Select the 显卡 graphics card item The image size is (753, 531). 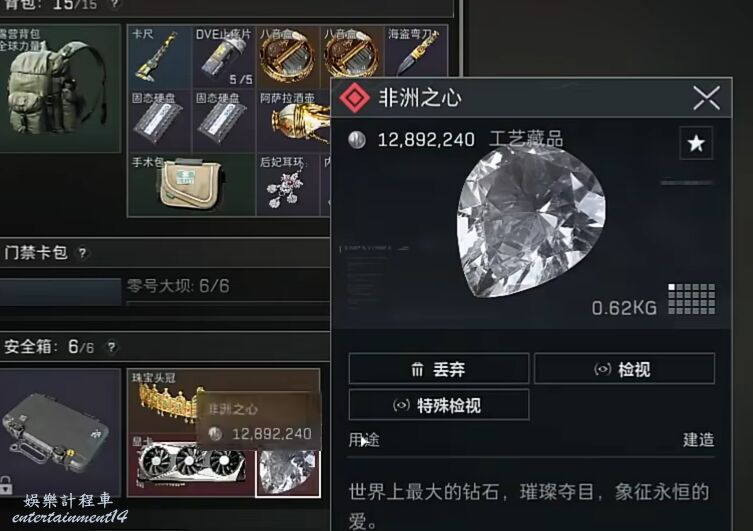(192, 465)
